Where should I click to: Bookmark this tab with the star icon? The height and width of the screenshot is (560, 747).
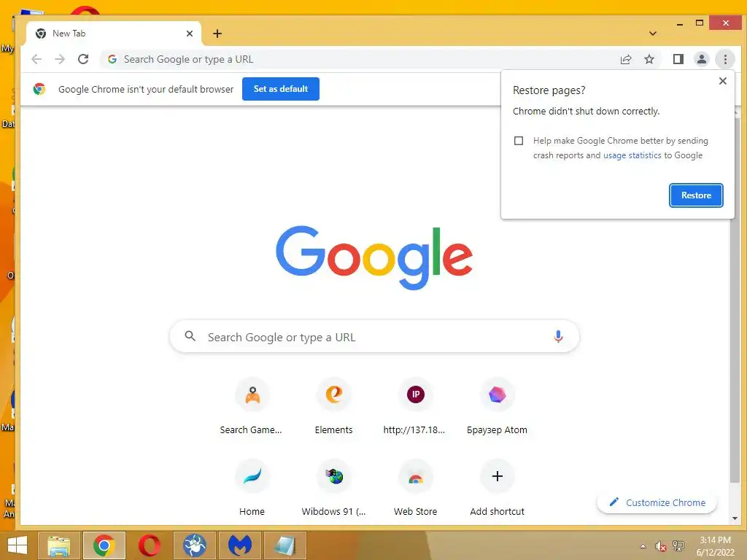(649, 59)
